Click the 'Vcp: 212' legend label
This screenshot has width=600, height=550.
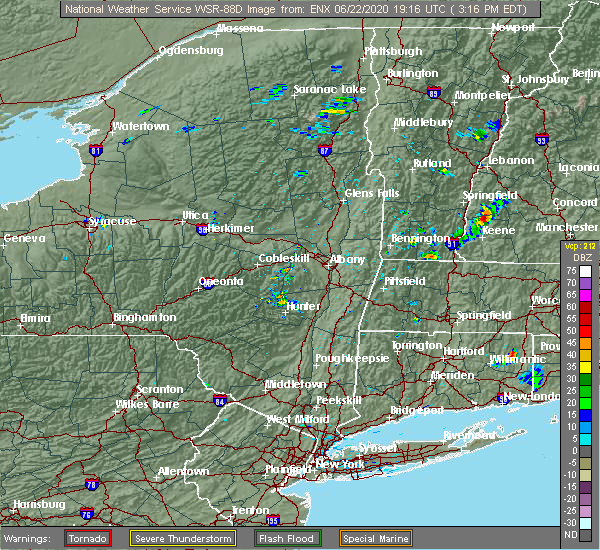click(x=580, y=246)
